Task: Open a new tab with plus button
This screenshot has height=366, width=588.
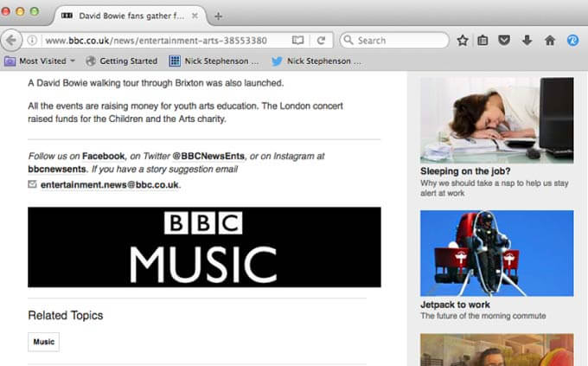Action: 218,16
